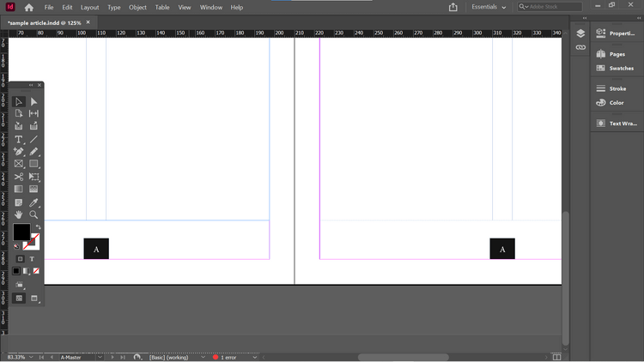Open the zoom level dropdown
The image size is (644, 362).
coord(31,358)
